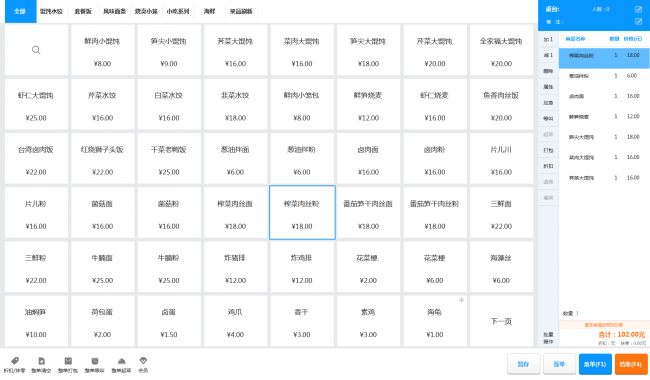Viewport: 650px width, 380px height.
Task: Add 干菜老鸭饭 ¥25.00 to order
Action: 169,159
